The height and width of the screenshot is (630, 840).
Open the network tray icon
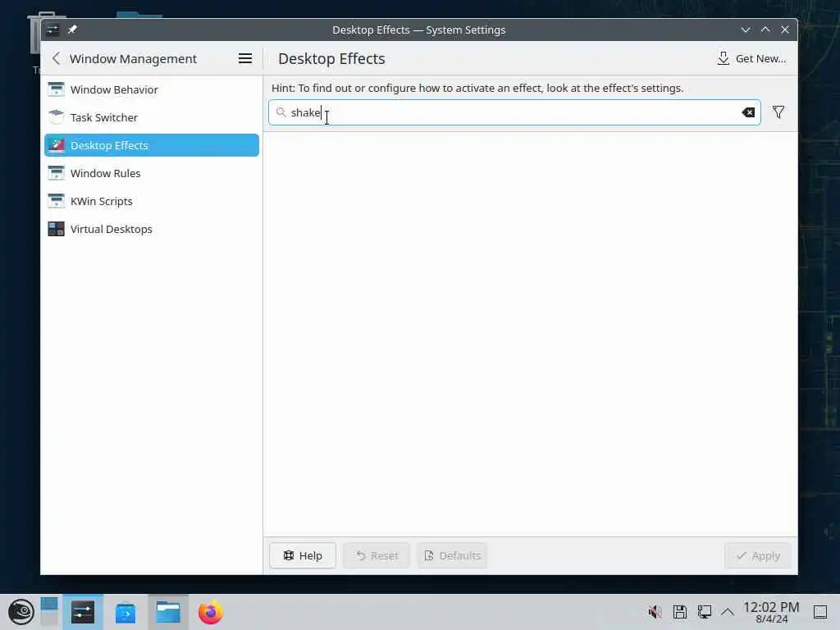704,612
